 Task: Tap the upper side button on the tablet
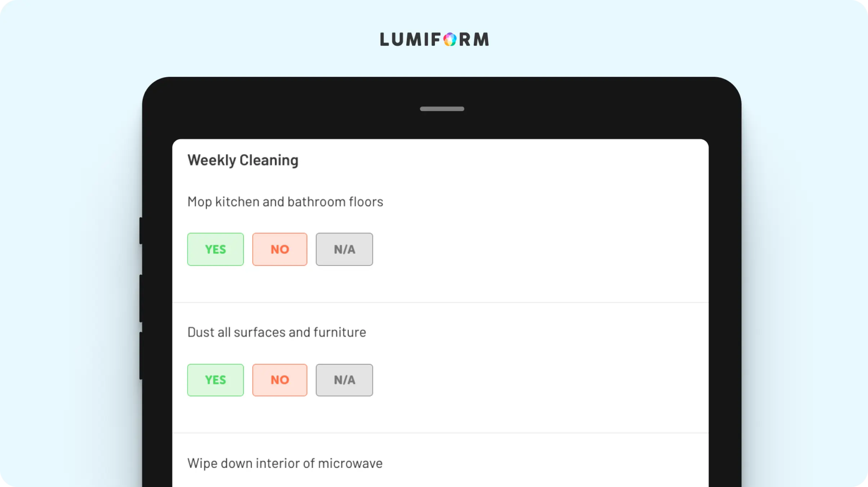coord(141,231)
